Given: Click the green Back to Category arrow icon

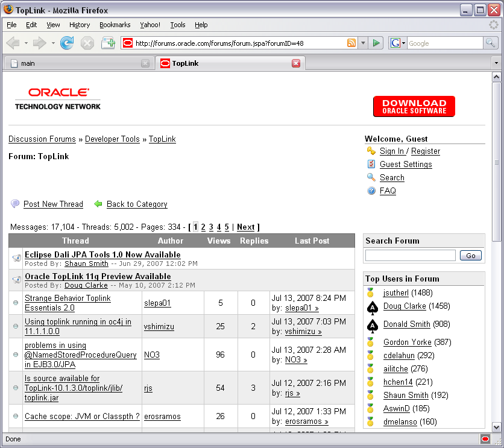Looking at the screenshot, I should [x=98, y=204].
